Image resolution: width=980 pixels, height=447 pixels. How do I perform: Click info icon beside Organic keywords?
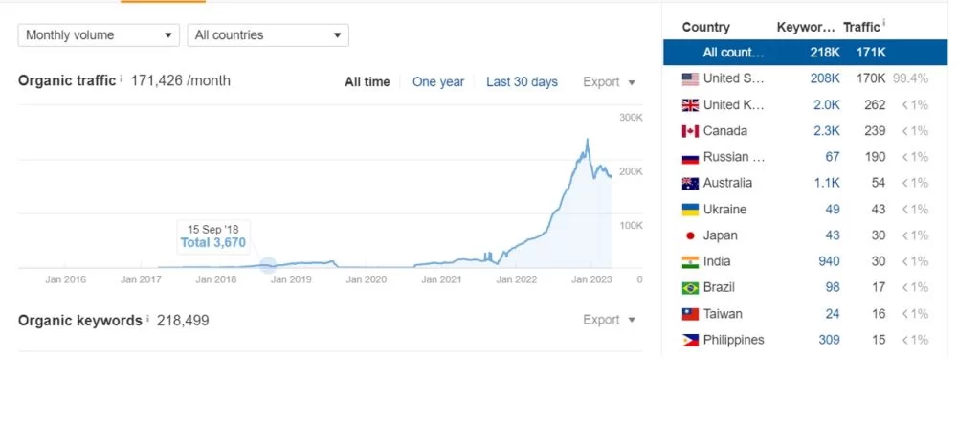pyautogui.click(x=148, y=318)
